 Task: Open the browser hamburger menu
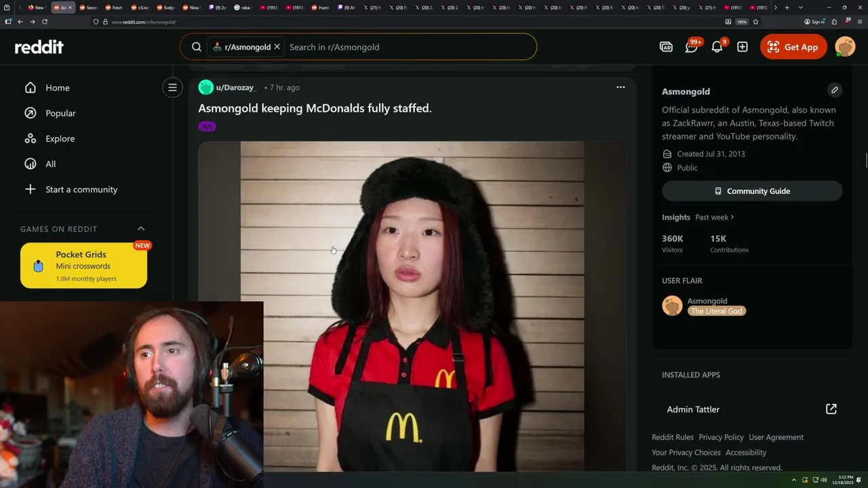coord(861,22)
